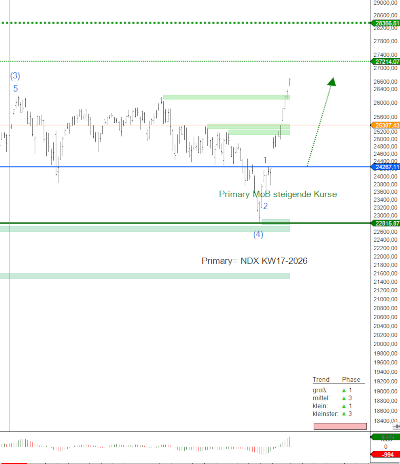Select the 'Primary= NDX KW17-2026' annotation
The width and height of the screenshot is (400, 464).
[x=254, y=261]
